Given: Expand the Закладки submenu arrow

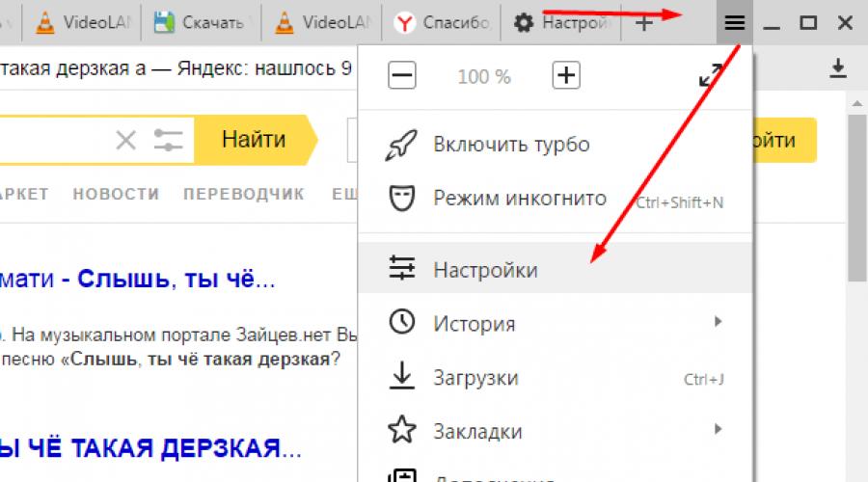Looking at the screenshot, I should [x=719, y=429].
